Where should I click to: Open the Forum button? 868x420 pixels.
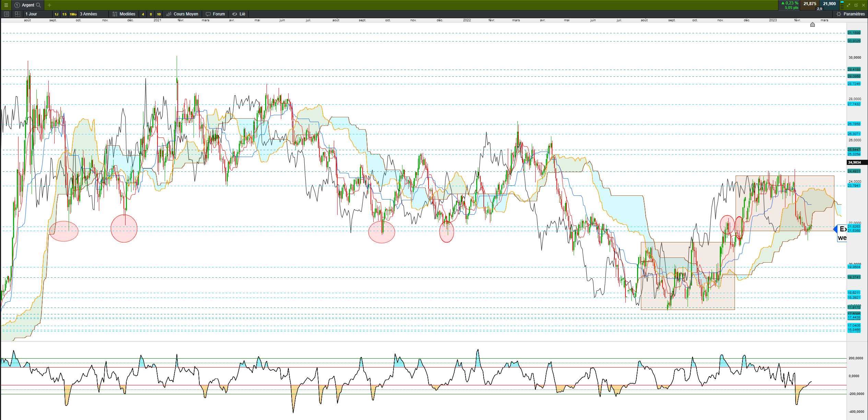point(215,14)
